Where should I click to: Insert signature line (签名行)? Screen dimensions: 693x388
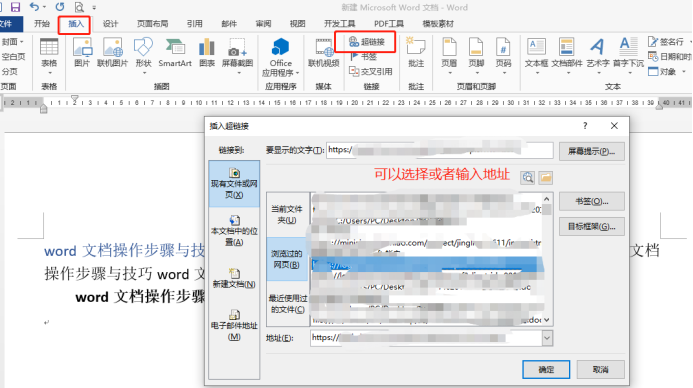(x=666, y=42)
